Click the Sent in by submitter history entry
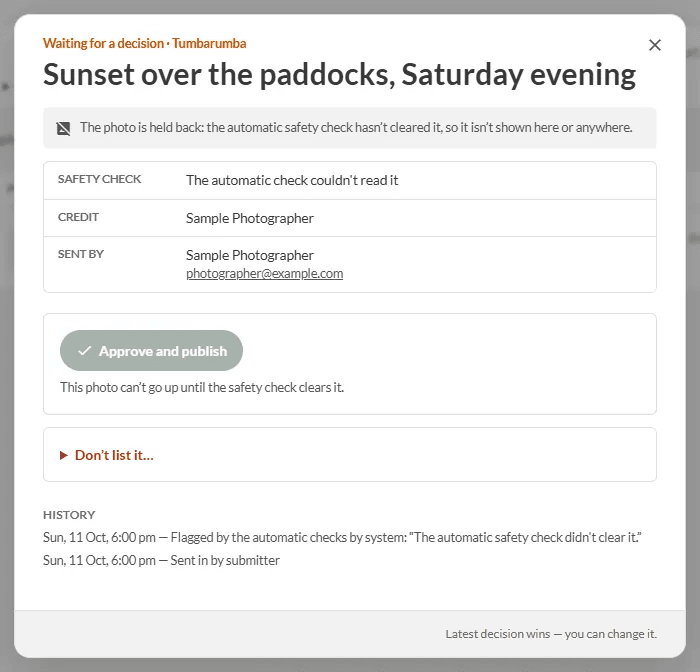The height and width of the screenshot is (672, 700). tap(161, 560)
